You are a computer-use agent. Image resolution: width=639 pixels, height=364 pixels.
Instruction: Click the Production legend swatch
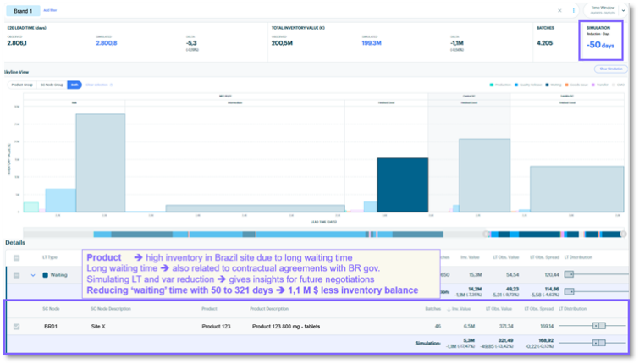492,85
